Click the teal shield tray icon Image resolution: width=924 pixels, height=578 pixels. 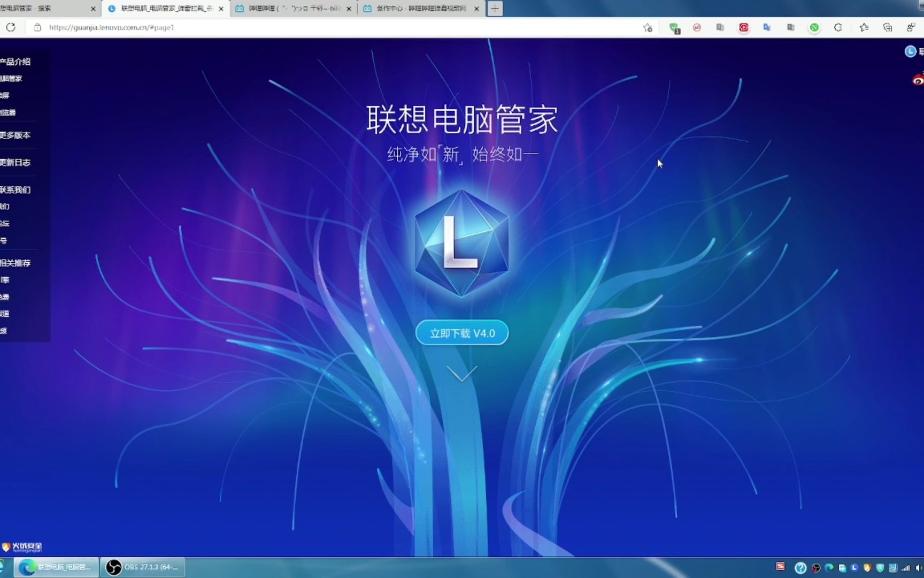(x=880, y=568)
